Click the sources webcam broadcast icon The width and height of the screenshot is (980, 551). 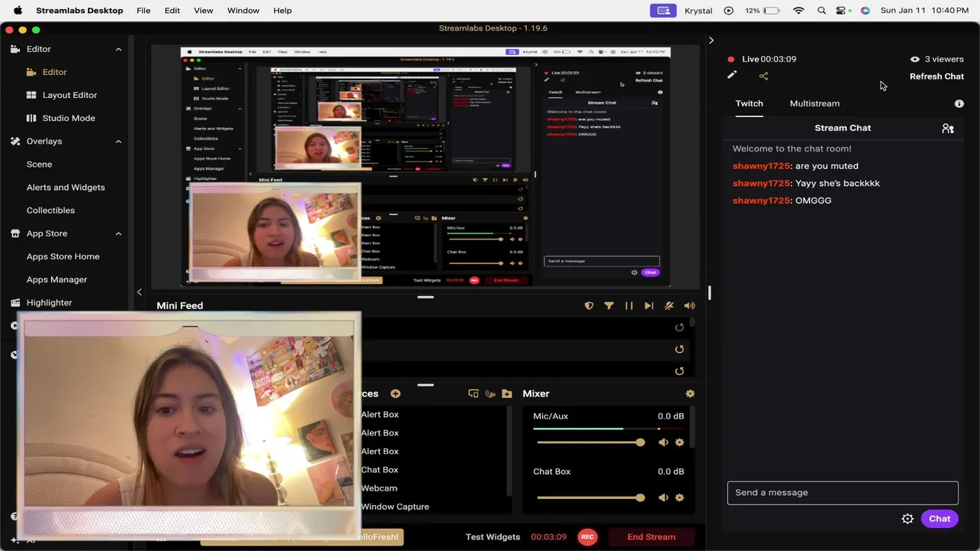click(490, 393)
